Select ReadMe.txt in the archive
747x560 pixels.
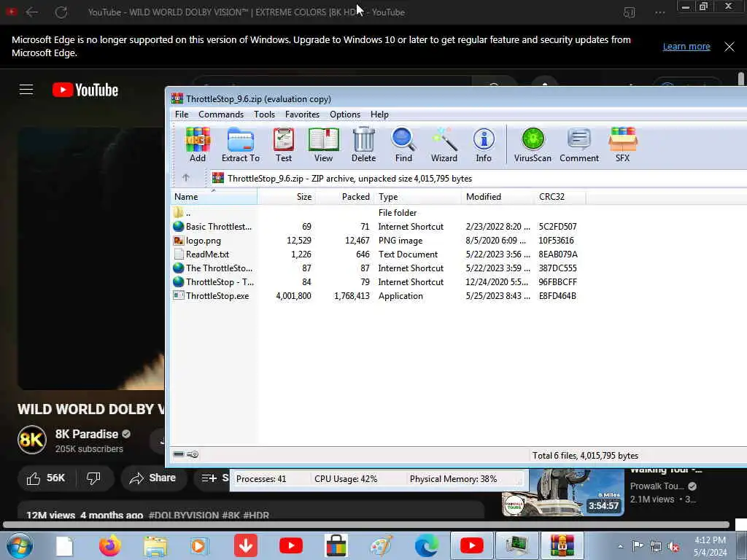click(201, 254)
